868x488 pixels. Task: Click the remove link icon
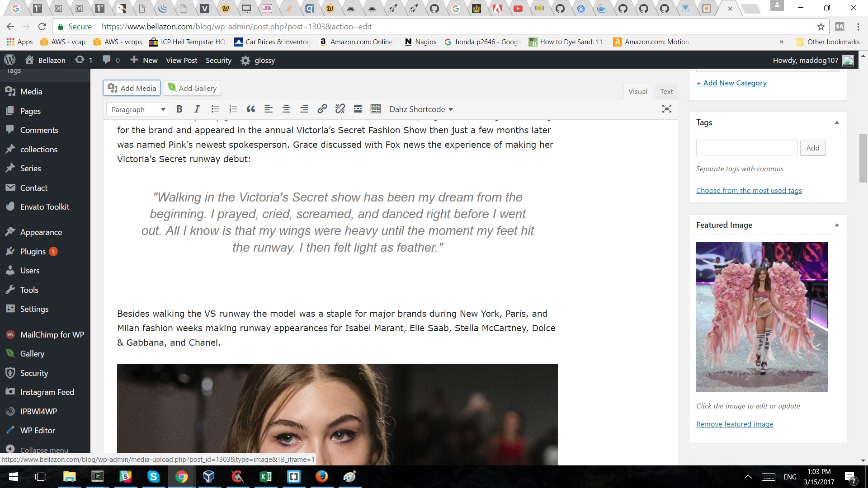(x=340, y=109)
